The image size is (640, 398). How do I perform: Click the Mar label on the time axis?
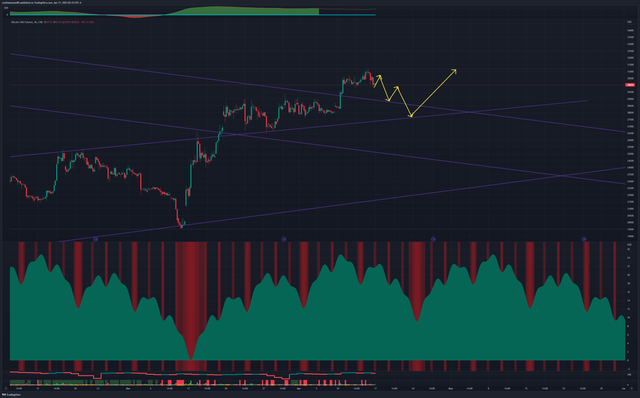[x=128, y=388]
